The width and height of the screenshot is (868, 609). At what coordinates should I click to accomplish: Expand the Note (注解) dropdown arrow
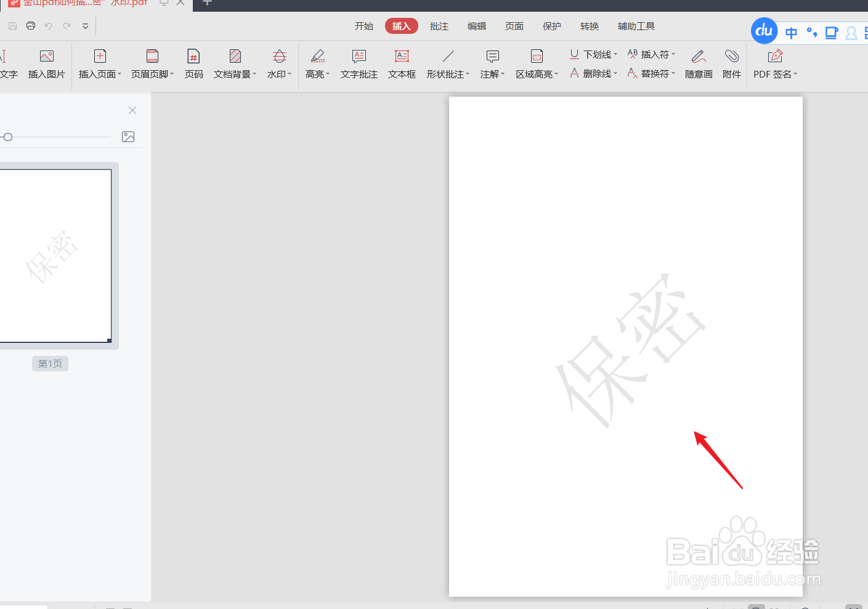click(503, 74)
